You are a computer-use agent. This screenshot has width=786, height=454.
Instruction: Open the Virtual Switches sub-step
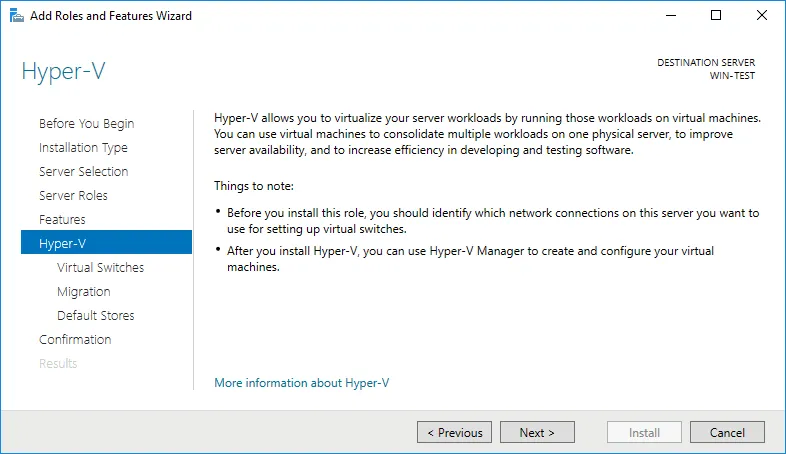click(100, 268)
